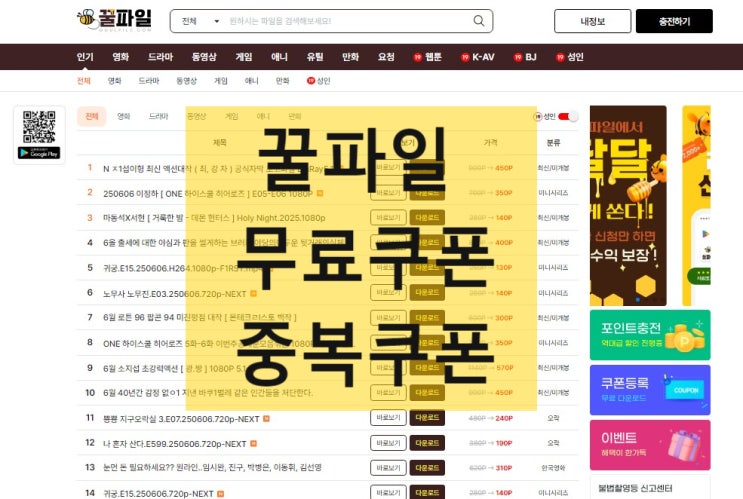743x499 pixels.
Task: Select highlighted 전체 list filter tab
Action: pyautogui.click(x=91, y=116)
